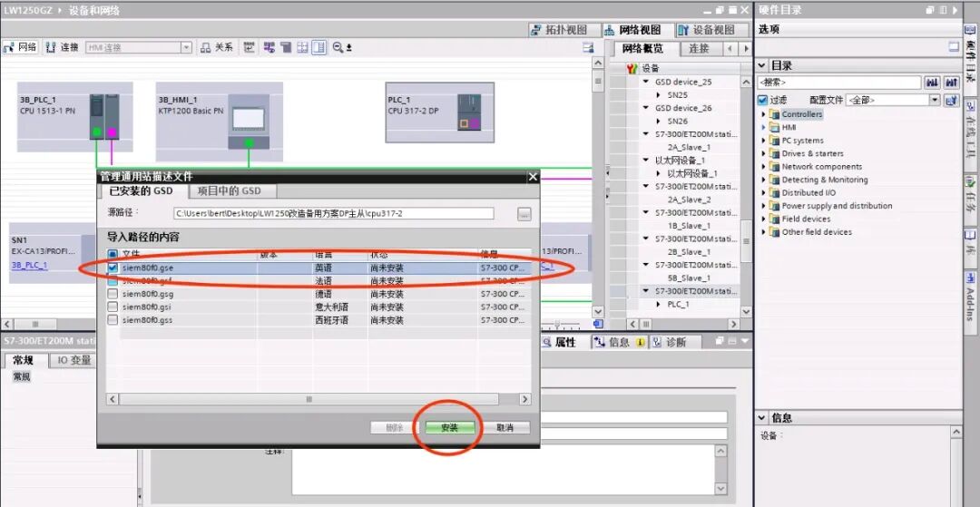Click the 网络 network toolbar button
The width and height of the screenshot is (980, 507).
pos(21,47)
